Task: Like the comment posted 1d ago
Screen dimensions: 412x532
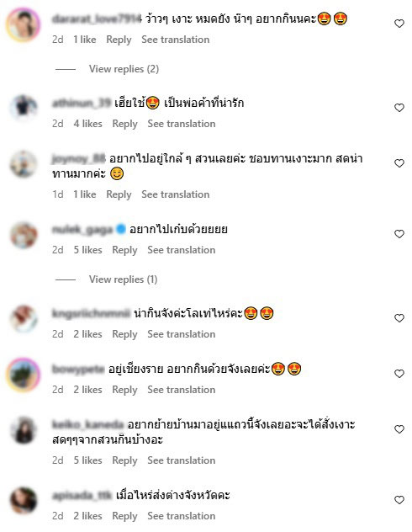Action: 399,163
